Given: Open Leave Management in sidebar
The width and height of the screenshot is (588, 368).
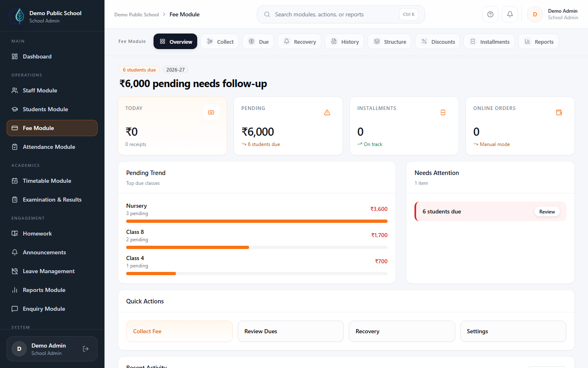Looking at the screenshot, I should point(52,271).
